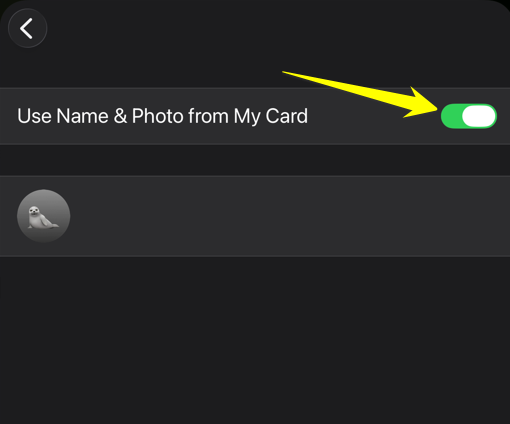Click the white knob of the green switch
The width and height of the screenshot is (510, 424).
click(x=479, y=116)
